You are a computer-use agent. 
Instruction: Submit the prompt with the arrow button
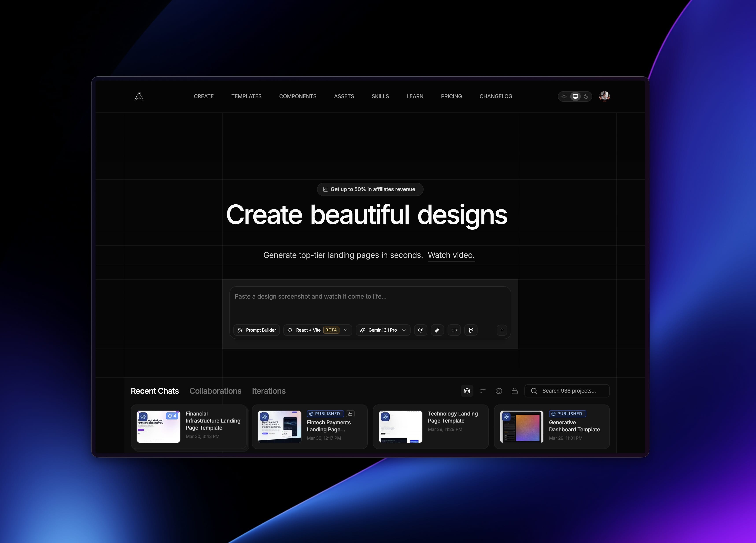pyautogui.click(x=502, y=330)
